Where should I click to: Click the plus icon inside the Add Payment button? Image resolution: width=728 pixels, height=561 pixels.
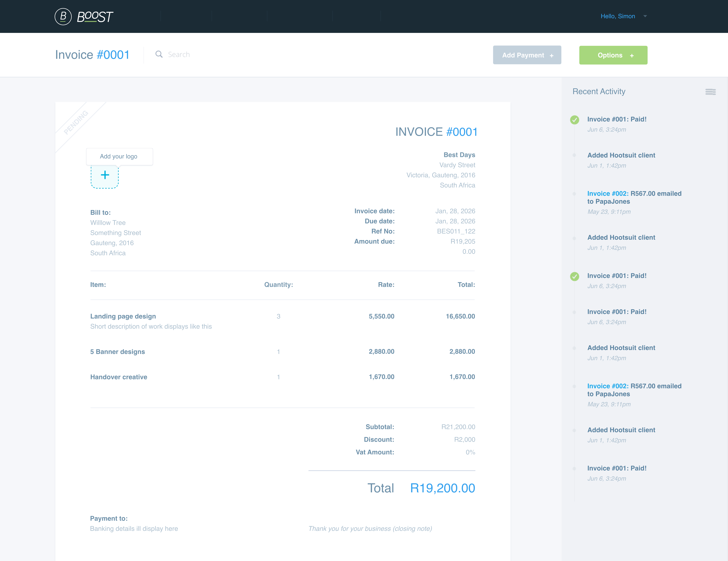551,55
